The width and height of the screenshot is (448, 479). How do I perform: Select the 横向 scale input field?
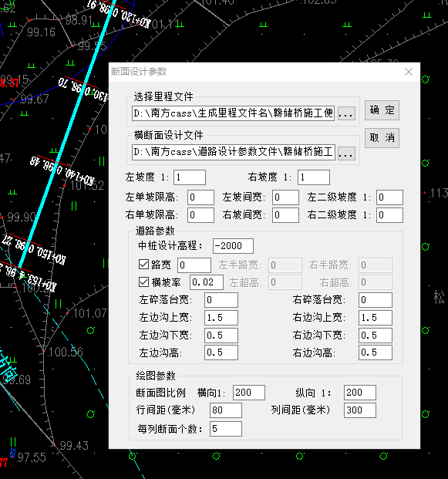249,393
